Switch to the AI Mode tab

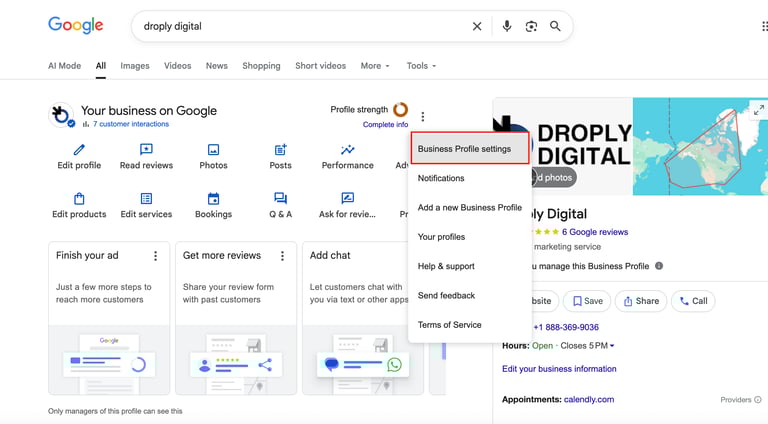click(65, 66)
